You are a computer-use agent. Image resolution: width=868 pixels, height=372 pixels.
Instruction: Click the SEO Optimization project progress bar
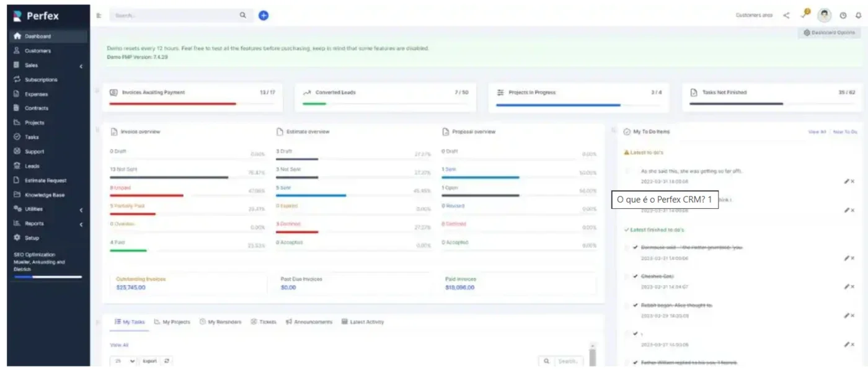[48, 277]
